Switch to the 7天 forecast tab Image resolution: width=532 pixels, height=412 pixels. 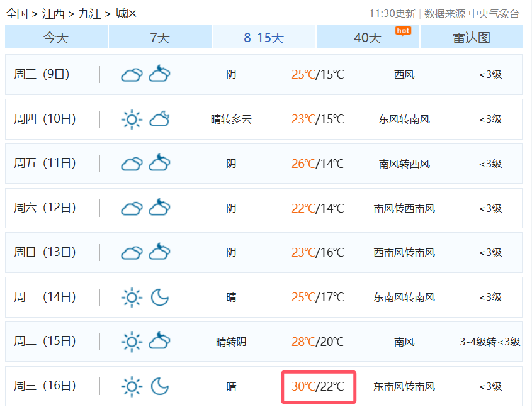point(160,37)
